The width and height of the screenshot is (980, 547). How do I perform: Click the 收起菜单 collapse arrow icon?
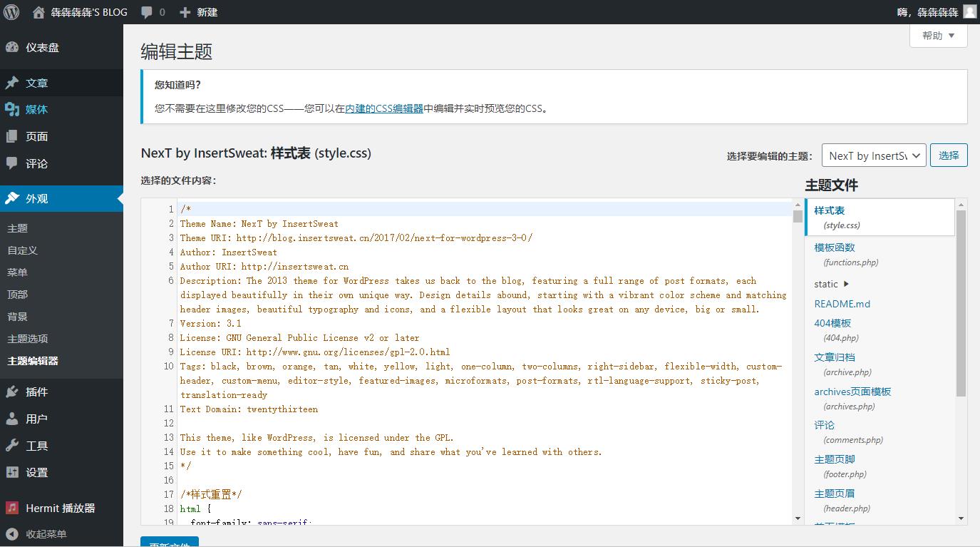point(12,534)
